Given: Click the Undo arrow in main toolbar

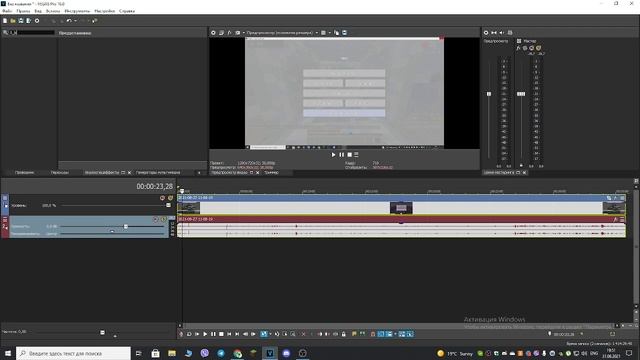Looking at the screenshot, I should 69,21.
